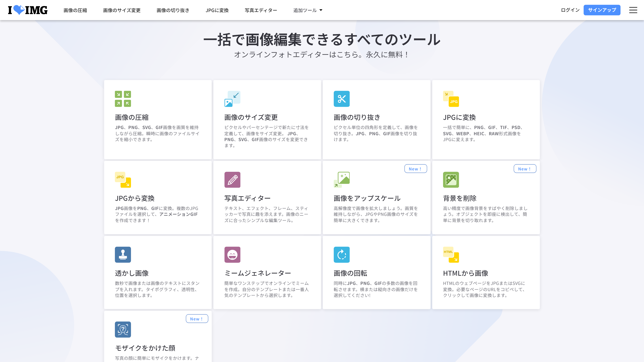Click the green compress image arrows icon
The image size is (644, 362).
pos(123,99)
